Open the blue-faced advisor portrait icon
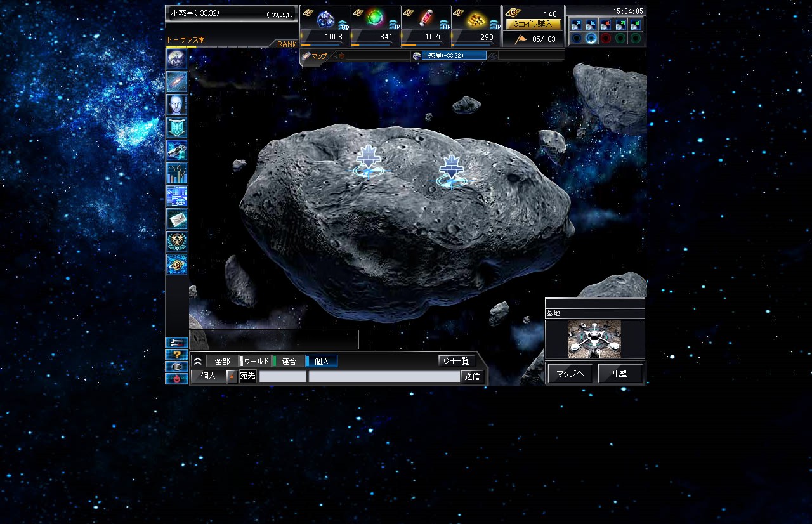Viewport: 812px width, 524px height. 176,105
